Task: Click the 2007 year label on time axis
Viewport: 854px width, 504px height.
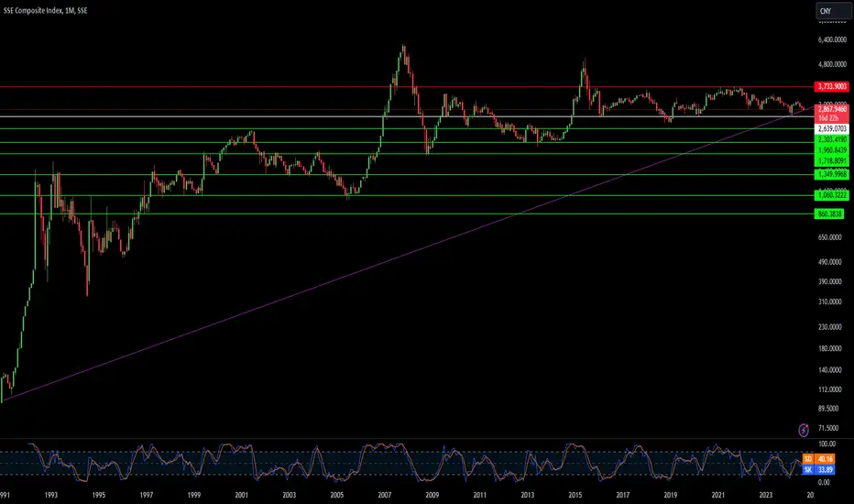Action: pos(385,495)
